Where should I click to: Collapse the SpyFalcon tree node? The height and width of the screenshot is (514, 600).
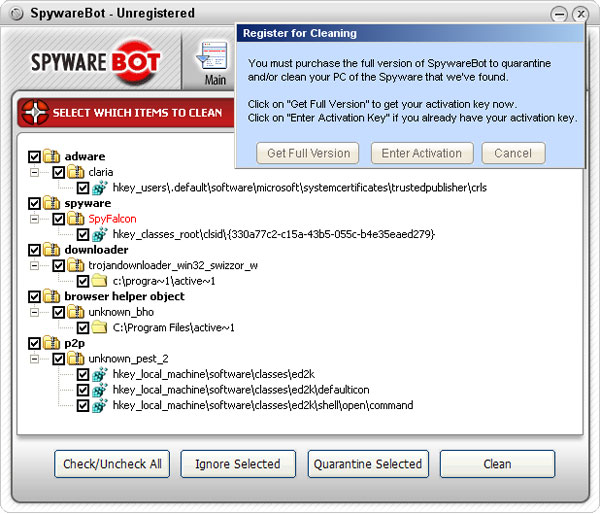pos(34,219)
